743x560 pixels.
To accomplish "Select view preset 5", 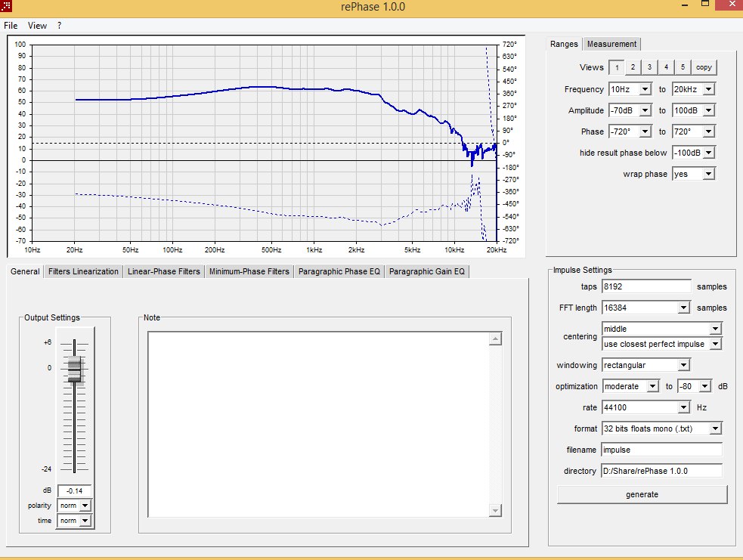I will [x=683, y=67].
